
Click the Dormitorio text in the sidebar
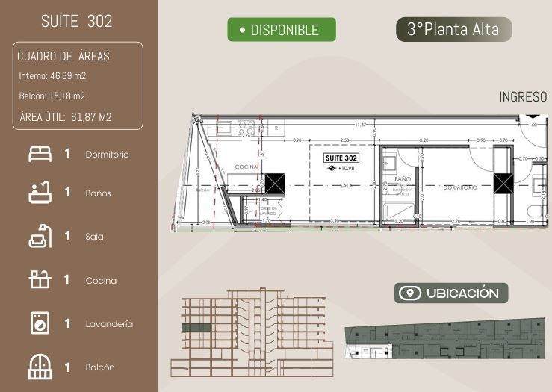pos(107,155)
